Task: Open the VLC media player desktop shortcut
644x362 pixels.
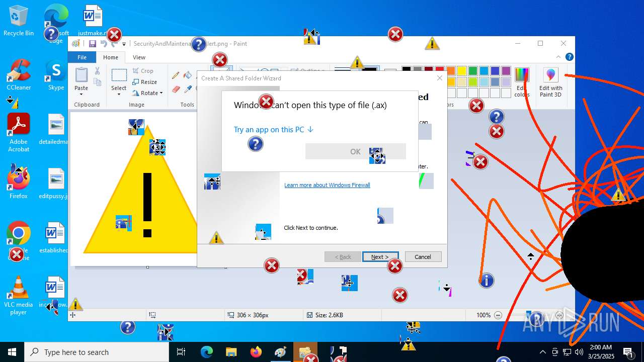Action: [x=19, y=296]
